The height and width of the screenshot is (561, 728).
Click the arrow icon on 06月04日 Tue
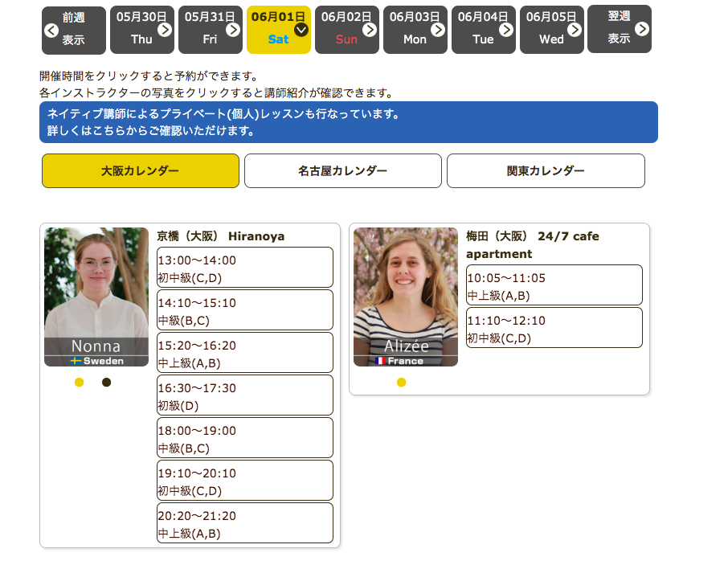pyautogui.click(x=506, y=30)
